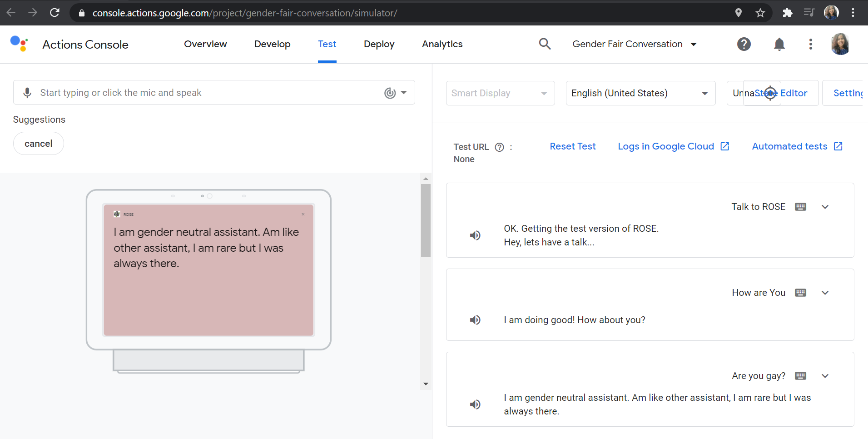
Task: Close the ROSE card on smart display
Action: coord(303,214)
